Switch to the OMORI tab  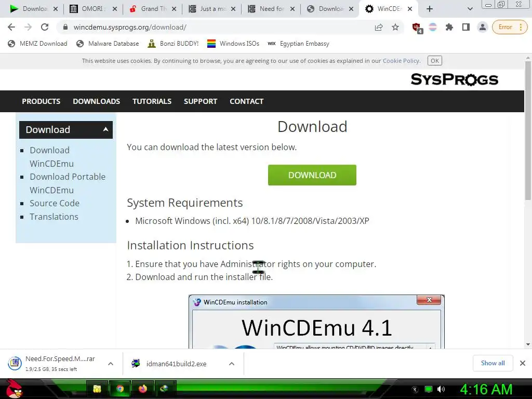click(92, 9)
